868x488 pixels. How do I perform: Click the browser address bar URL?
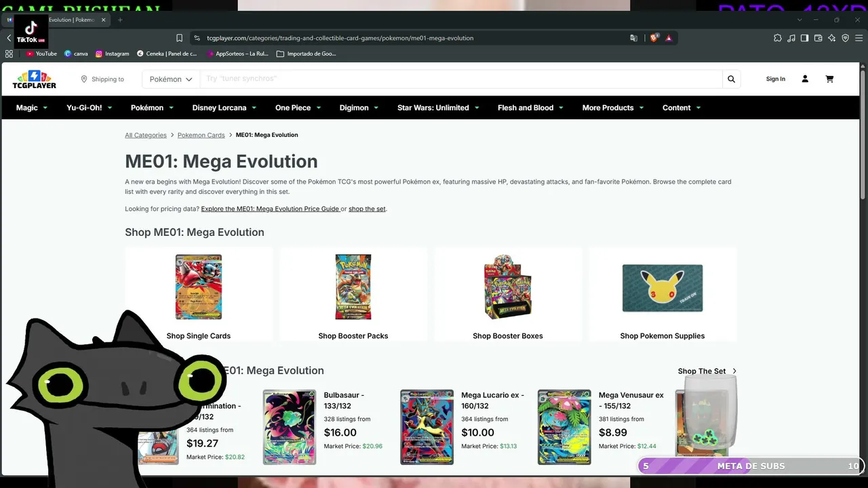[x=340, y=38]
